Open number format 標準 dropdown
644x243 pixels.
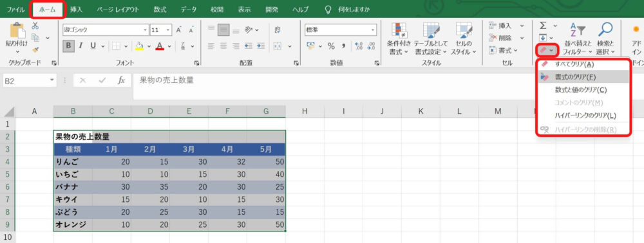[372, 30]
